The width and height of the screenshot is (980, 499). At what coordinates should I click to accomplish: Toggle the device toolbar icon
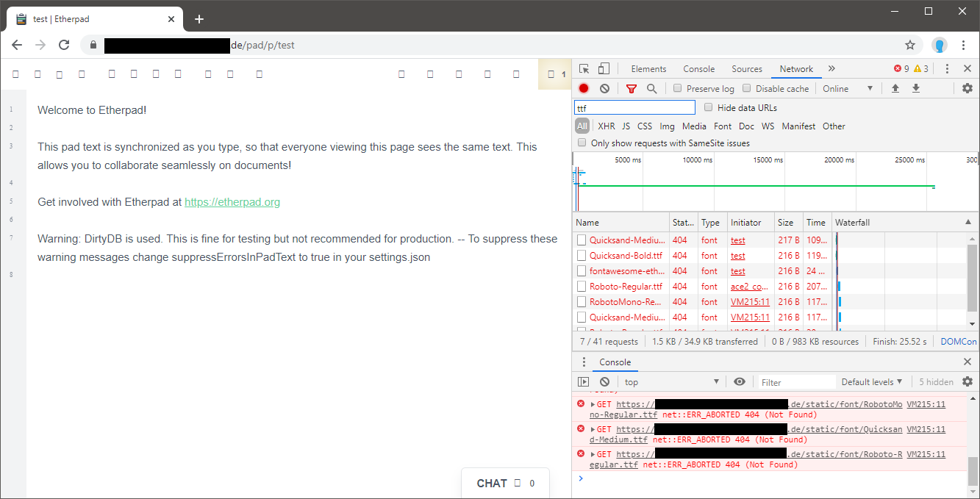coord(604,68)
